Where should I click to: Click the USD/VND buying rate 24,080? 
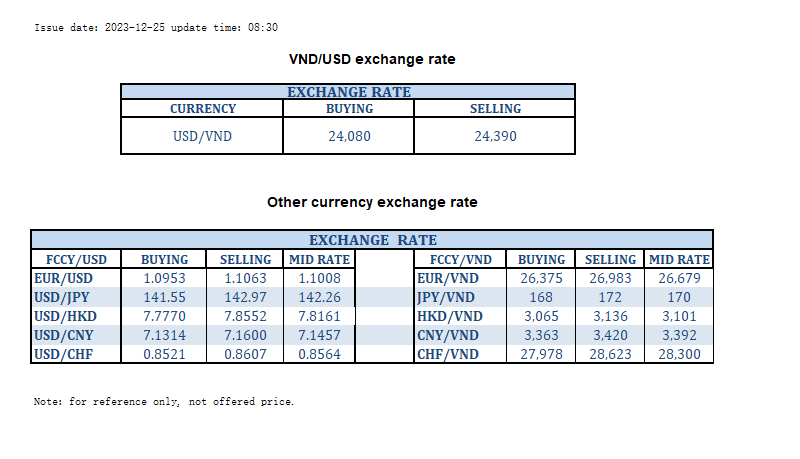tap(350, 136)
